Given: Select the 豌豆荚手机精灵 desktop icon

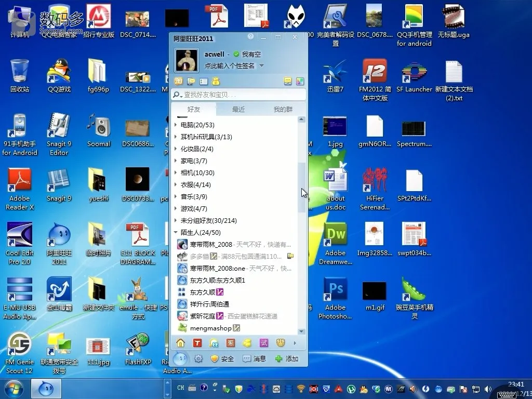Looking at the screenshot, I should click(414, 298).
